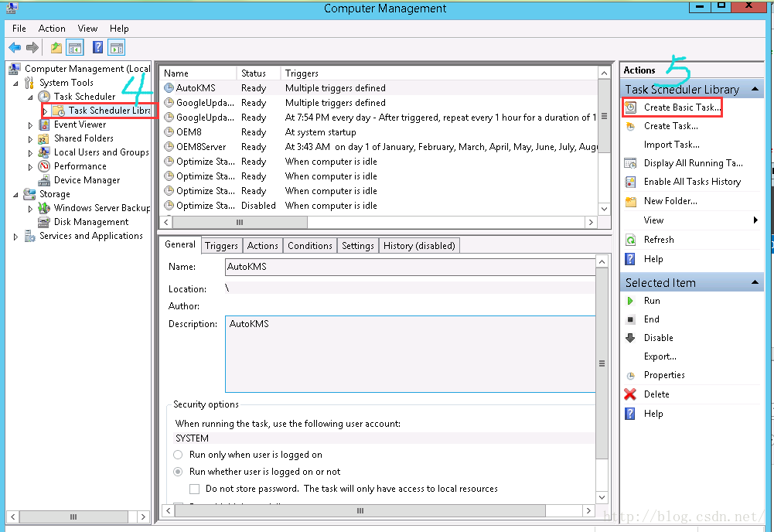This screenshot has width=774, height=532.
Task: Collapse the System Tools tree node
Action: tap(15, 84)
